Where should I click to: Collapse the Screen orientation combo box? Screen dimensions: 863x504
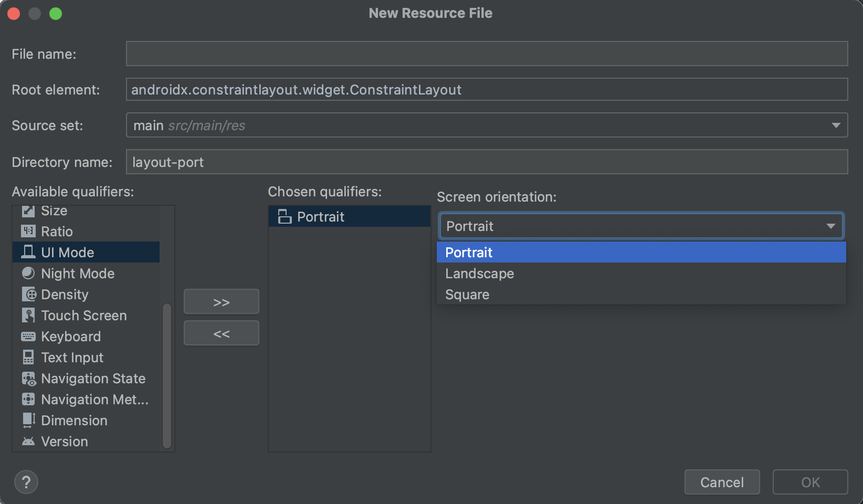830,226
